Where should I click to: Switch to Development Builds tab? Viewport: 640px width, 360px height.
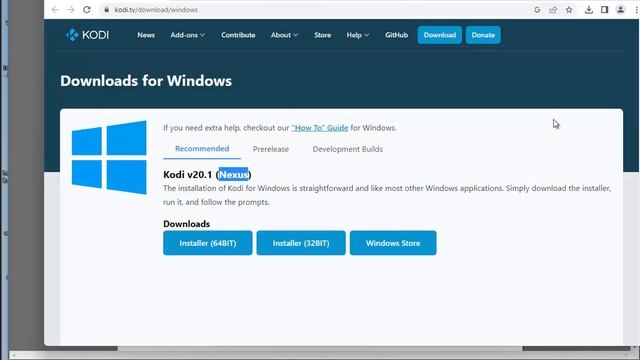pyautogui.click(x=348, y=149)
